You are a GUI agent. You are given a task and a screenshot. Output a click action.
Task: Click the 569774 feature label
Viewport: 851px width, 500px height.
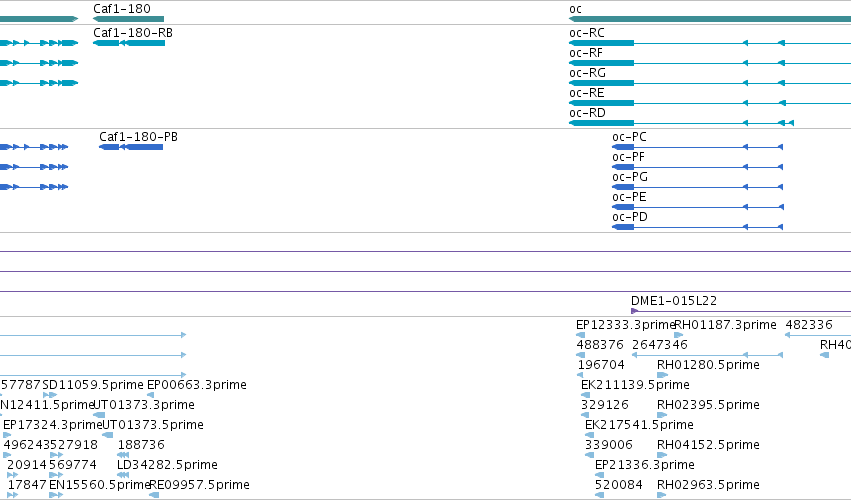coord(73,465)
